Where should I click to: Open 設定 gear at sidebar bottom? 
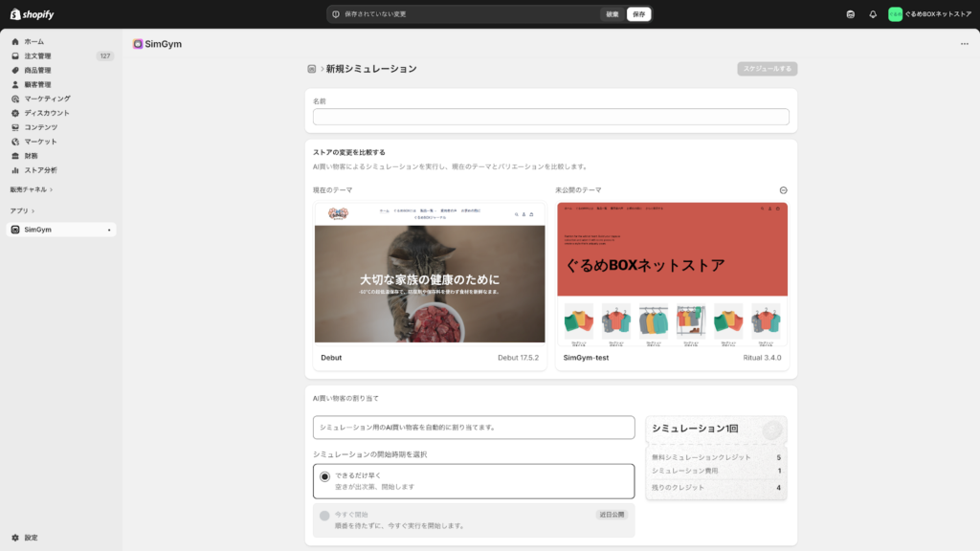(15, 538)
